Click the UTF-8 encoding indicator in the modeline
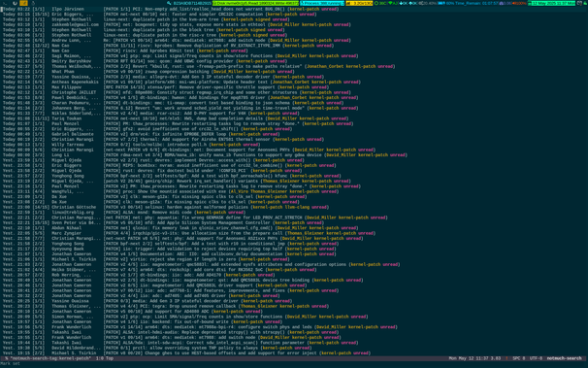The width and height of the screenshot is (588, 368). click(536, 358)
